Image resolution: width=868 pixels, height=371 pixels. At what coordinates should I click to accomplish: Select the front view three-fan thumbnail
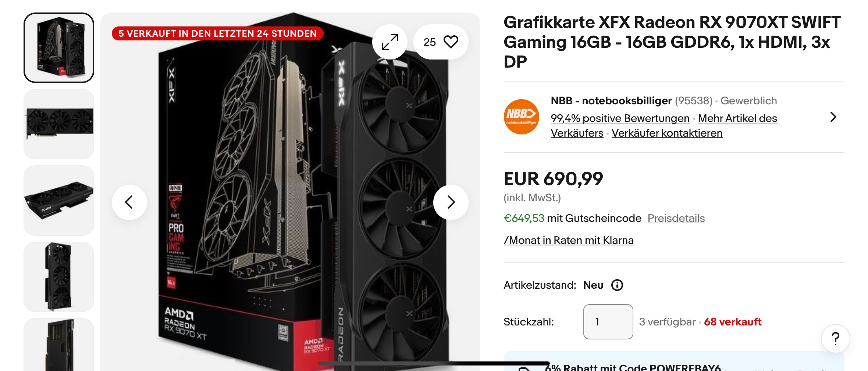[59, 124]
